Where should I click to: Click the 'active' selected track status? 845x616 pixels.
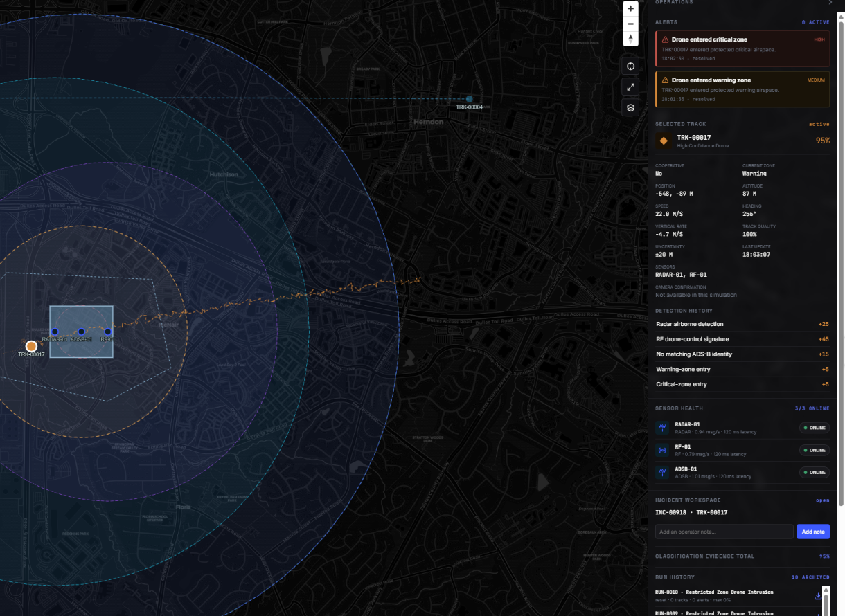point(819,125)
